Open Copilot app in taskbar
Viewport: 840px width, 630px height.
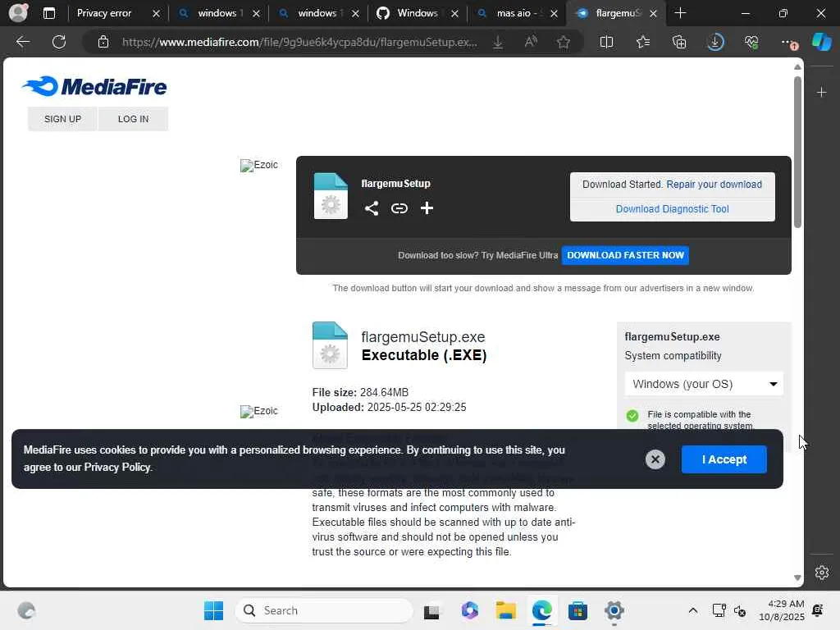coord(469,610)
